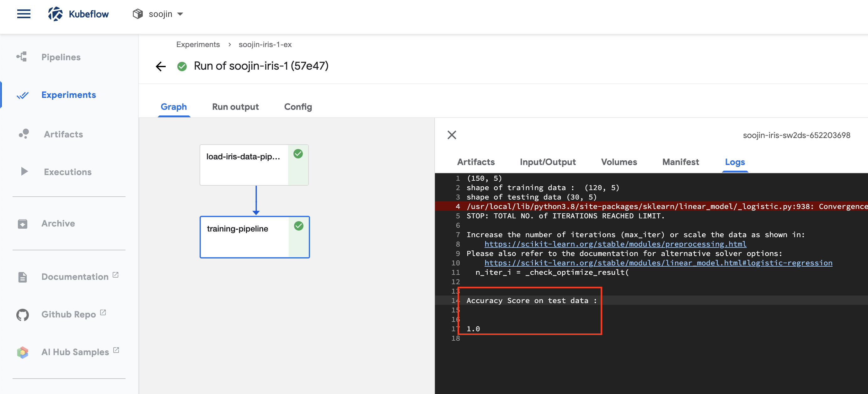
Task: Select the training-pipeline graph node
Action: tap(244, 237)
